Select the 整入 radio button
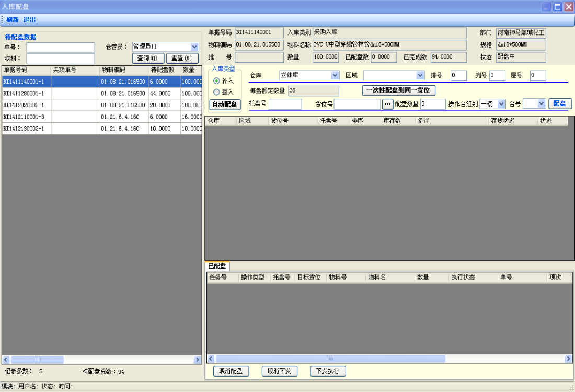The image size is (575, 392). [216, 92]
